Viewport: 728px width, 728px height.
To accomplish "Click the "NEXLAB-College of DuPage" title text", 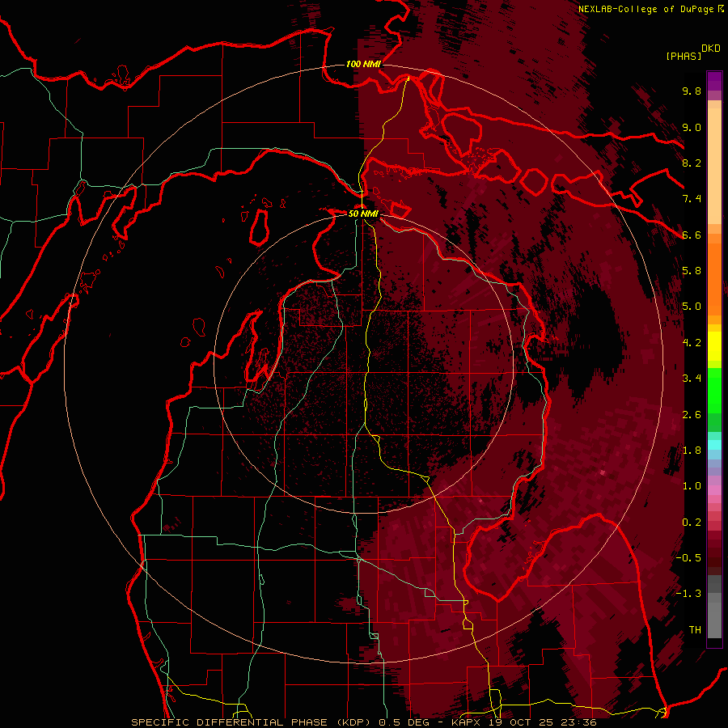I will (x=645, y=9).
